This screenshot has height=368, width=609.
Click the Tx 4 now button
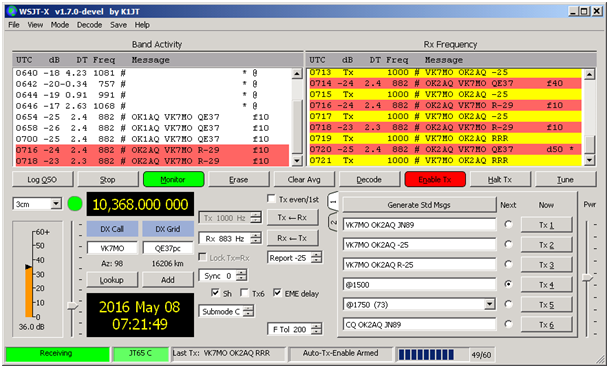tap(546, 285)
